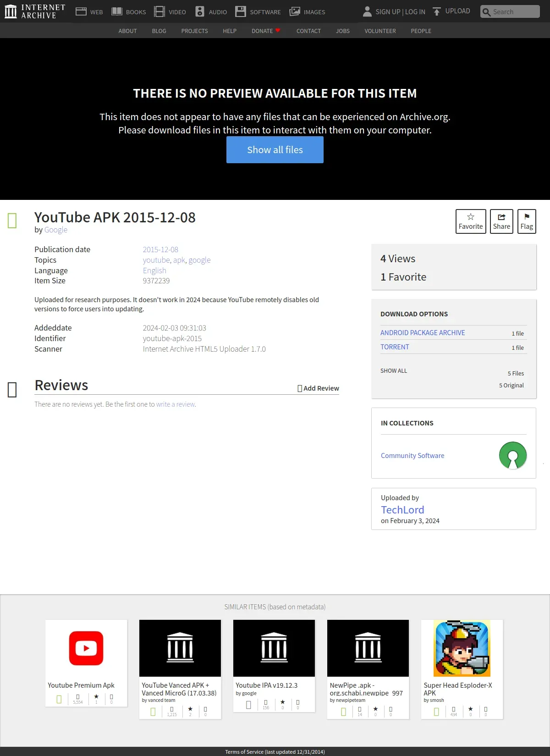The width and height of the screenshot is (550, 756).
Task: Open the About menu item
Action: click(x=127, y=31)
